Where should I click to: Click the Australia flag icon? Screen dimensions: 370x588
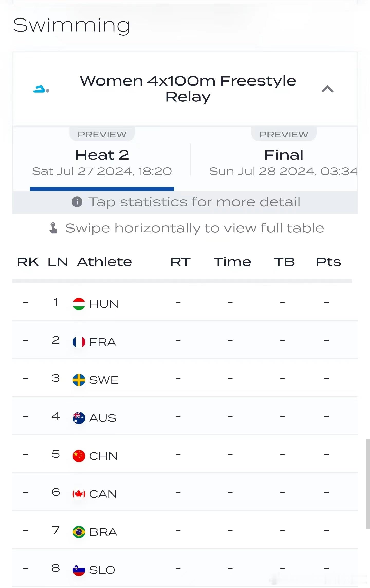[x=79, y=418]
